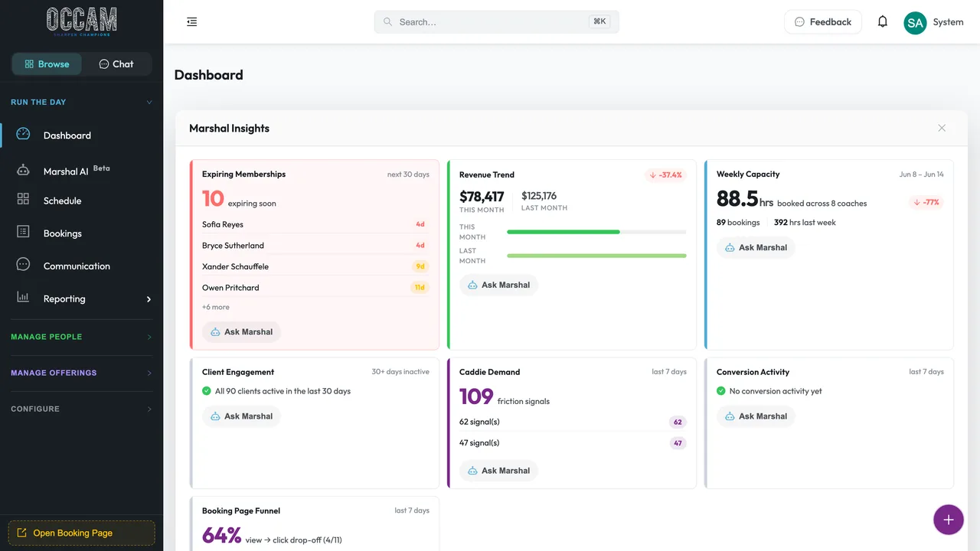Expand the Reporting submenu arrow
Image resolution: width=980 pixels, height=551 pixels.
(x=149, y=299)
